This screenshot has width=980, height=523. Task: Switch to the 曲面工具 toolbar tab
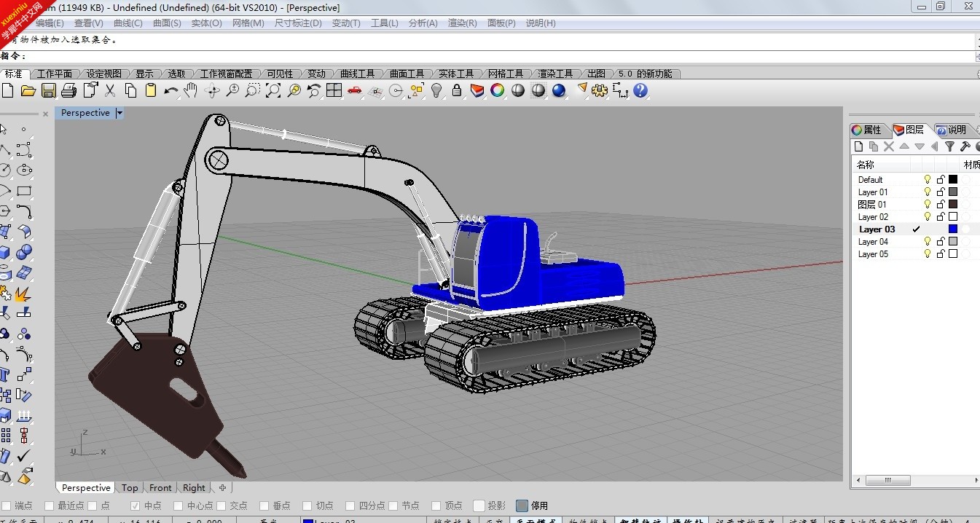[407, 74]
